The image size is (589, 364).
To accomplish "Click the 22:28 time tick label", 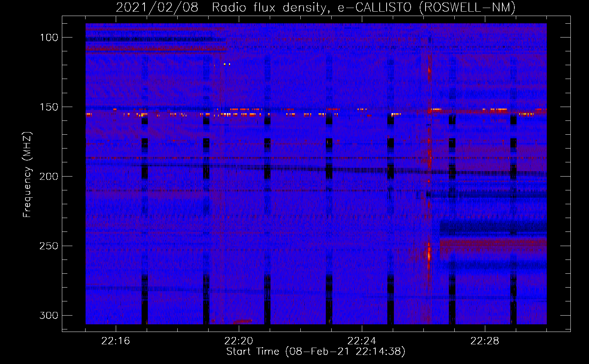I will coord(485,341).
